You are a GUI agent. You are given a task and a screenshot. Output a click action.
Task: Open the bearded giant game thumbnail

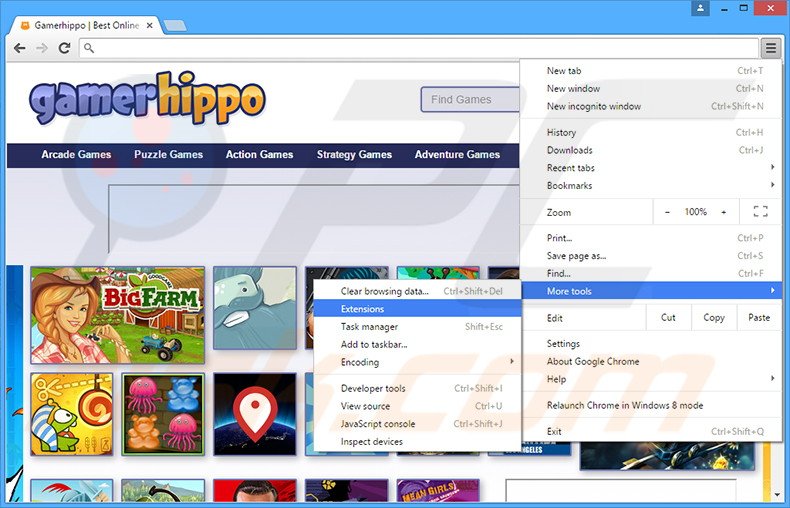[x=254, y=308]
